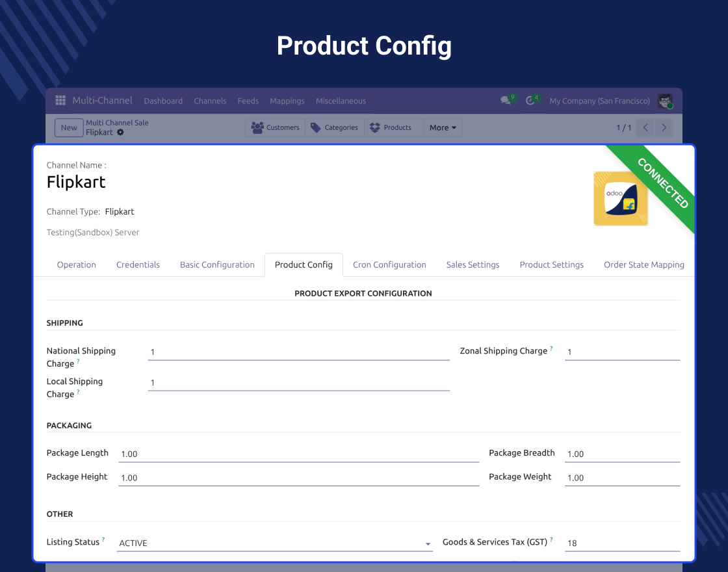Switch to Product Settings tab
728x572 pixels.
coord(552,265)
